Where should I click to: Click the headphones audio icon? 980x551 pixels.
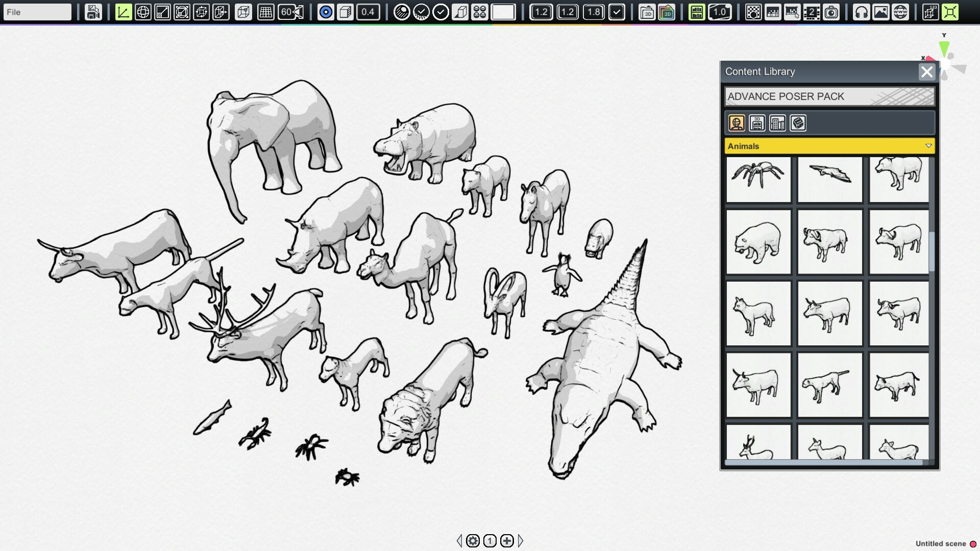point(863,12)
